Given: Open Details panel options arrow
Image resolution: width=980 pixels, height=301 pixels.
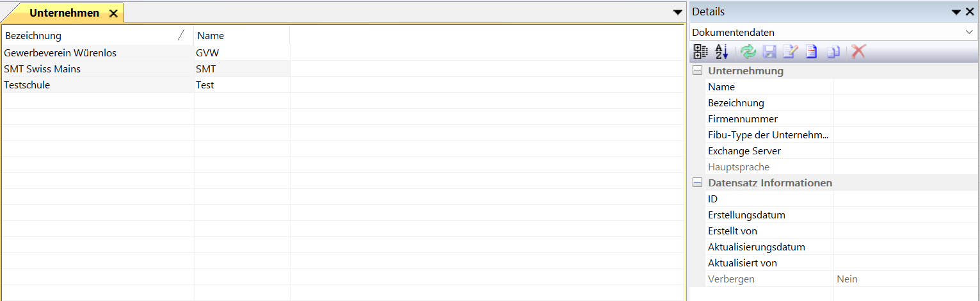Looking at the screenshot, I should pyautogui.click(x=956, y=12).
